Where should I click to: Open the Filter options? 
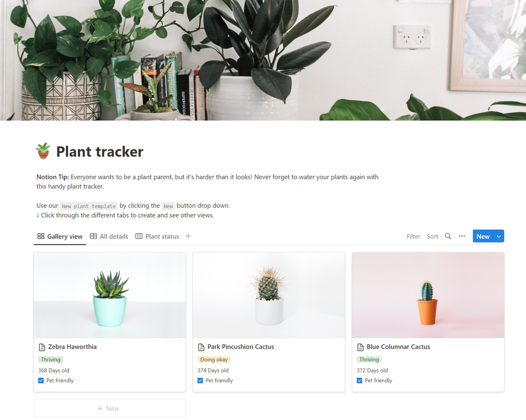(x=413, y=236)
